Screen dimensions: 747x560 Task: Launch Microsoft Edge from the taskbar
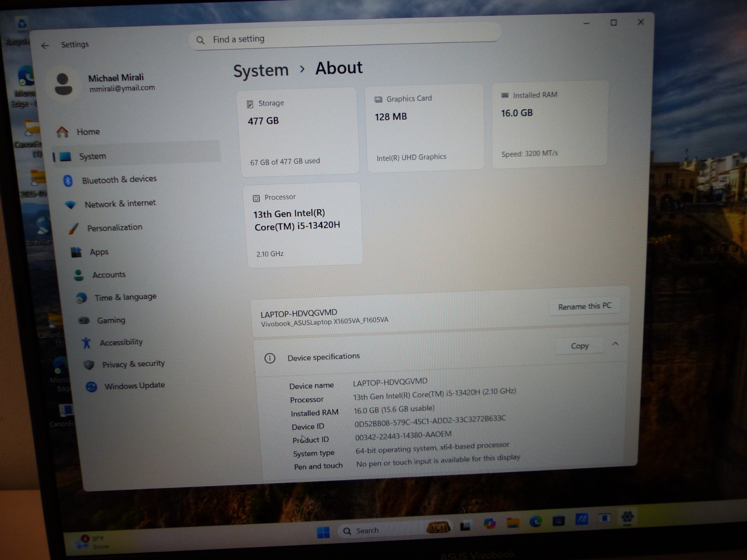pos(536,522)
